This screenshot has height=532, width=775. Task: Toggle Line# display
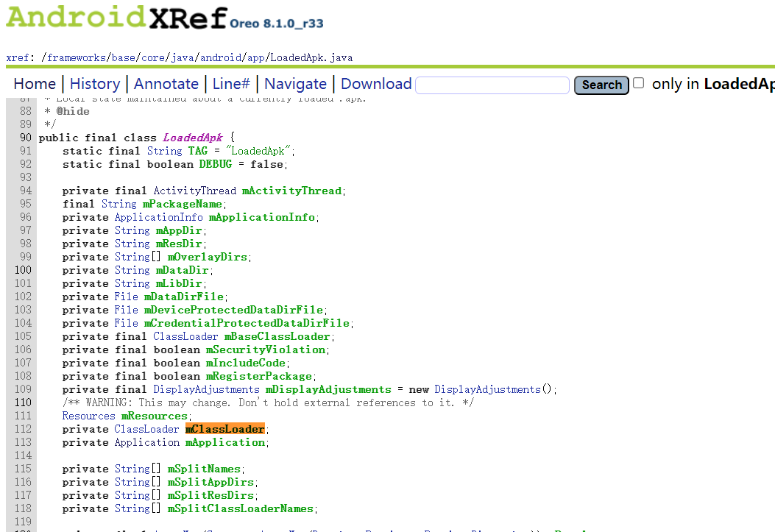pyautogui.click(x=231, y=84)
